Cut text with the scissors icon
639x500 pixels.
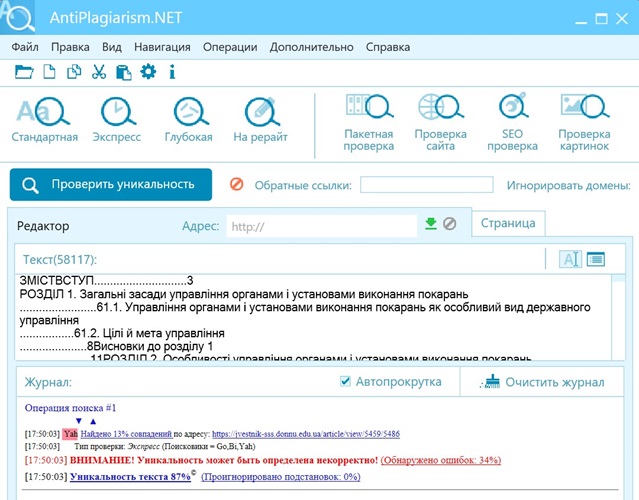point(99,72)
